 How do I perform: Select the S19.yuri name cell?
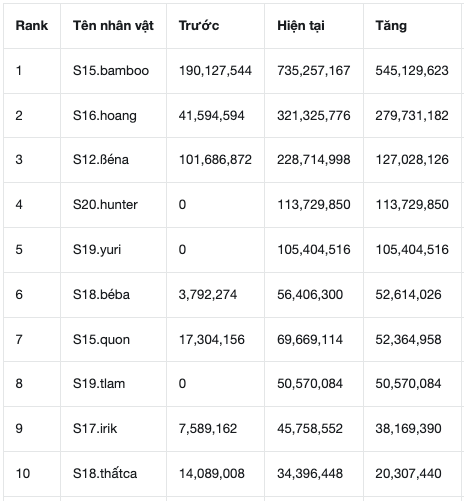pos(113,250)
